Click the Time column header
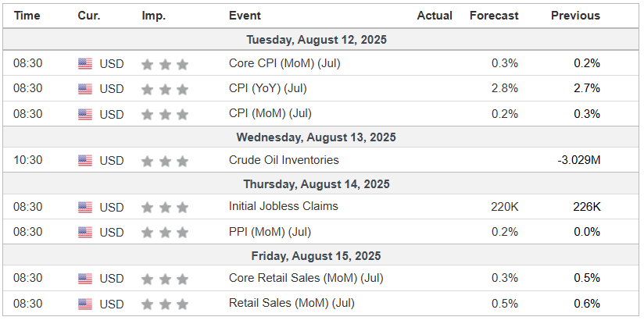644x324 pixels. pyautogui.click(x=28, y=16)
